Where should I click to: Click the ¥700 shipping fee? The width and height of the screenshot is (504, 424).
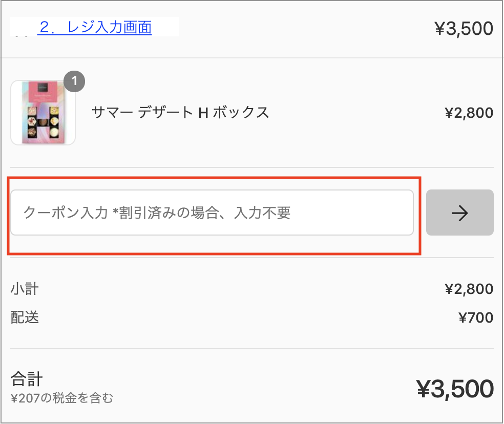click(x=476, y=317)
